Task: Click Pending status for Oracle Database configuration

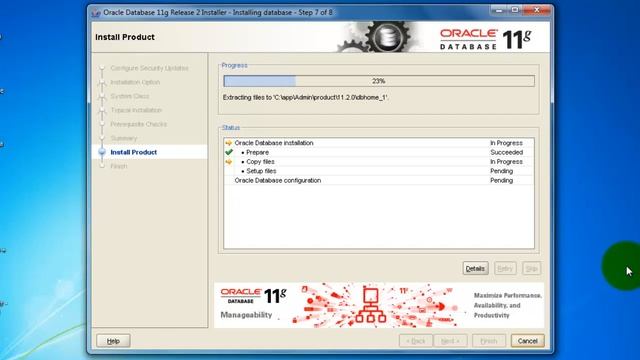Action: tap(502, 180)
